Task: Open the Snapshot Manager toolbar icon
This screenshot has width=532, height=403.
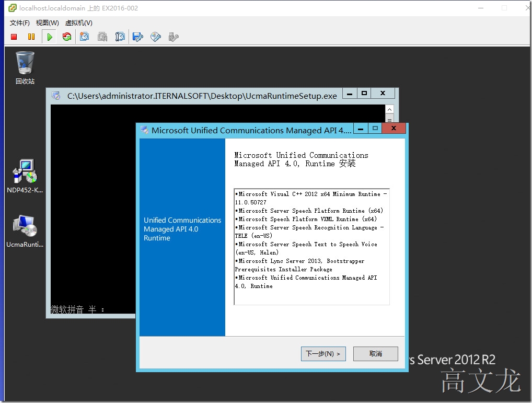Action: pyautogui.click(x=120, y=37)
